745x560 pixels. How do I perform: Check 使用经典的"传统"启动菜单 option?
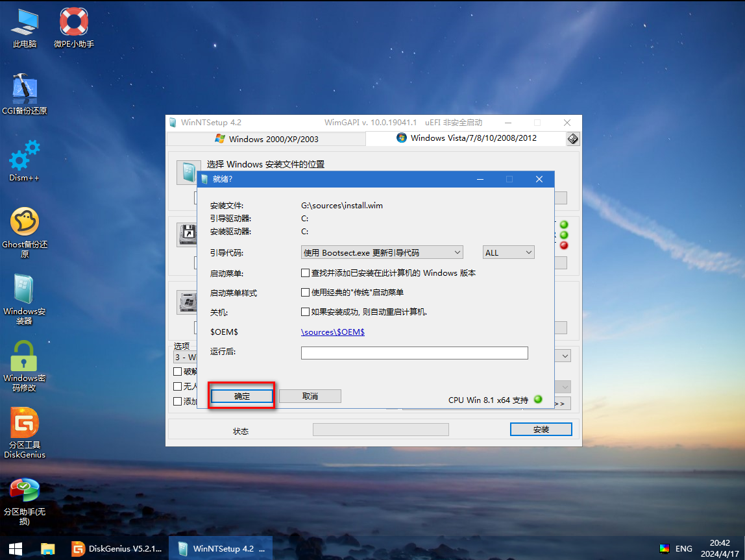tap(305, 293)
